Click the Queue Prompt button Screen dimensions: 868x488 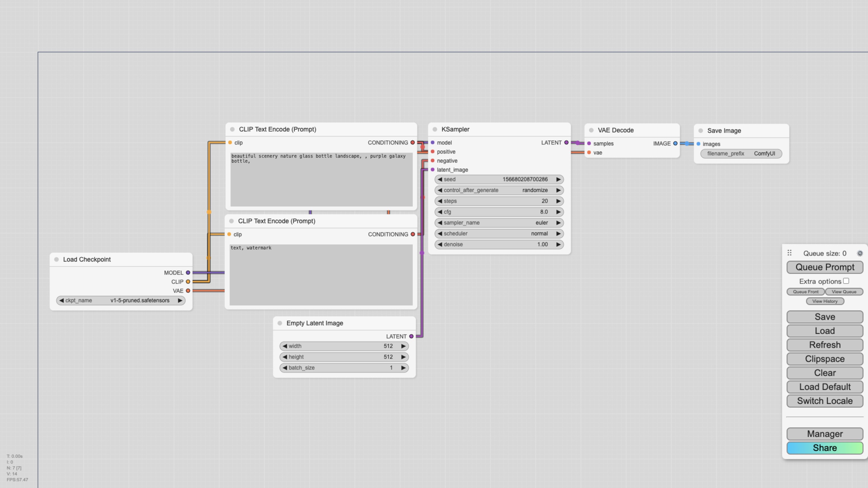(x=825, y=267)
